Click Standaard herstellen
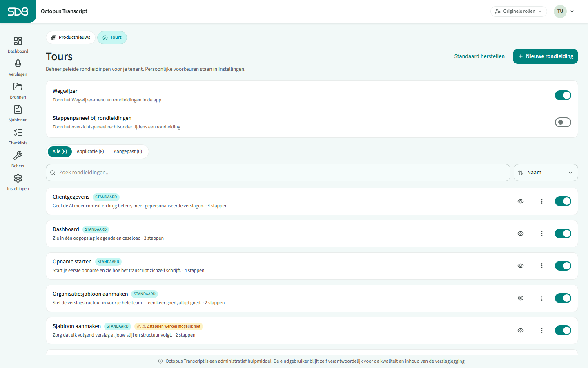588x368 pixels. [x=479, y=56]
